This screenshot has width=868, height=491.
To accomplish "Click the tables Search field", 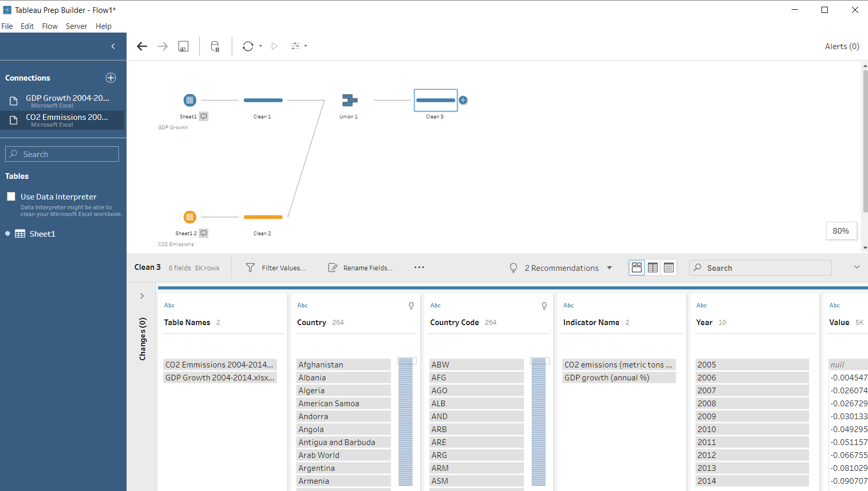I will pos(62,154).
